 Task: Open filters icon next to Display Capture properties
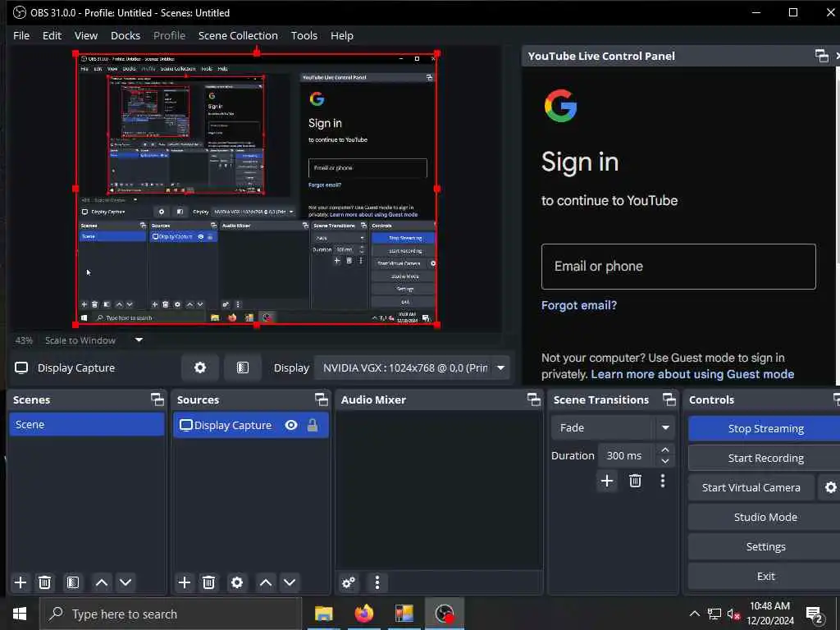coord(243,367)
